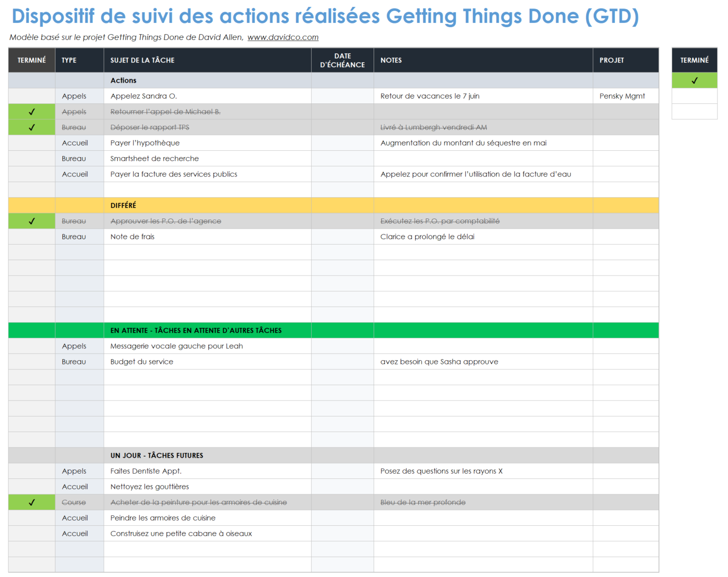Click the PROJET column header
Image resolution: width=728 pixels, height=577 pixels.
click(626, 60)
